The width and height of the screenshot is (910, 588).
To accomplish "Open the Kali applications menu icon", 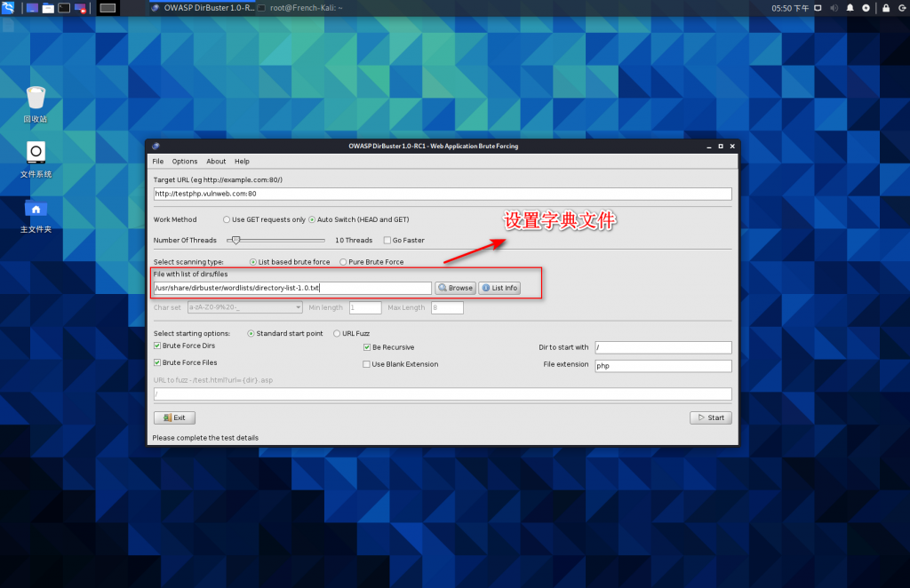I will tap(8, 7).
